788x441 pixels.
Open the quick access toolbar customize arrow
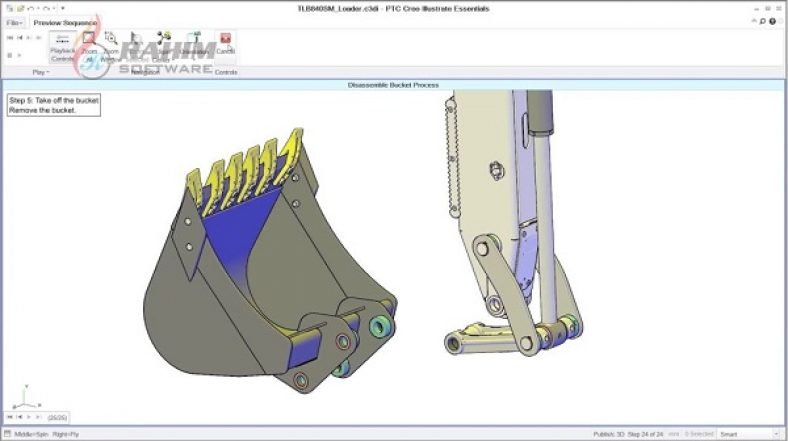(x=62, y=9)
